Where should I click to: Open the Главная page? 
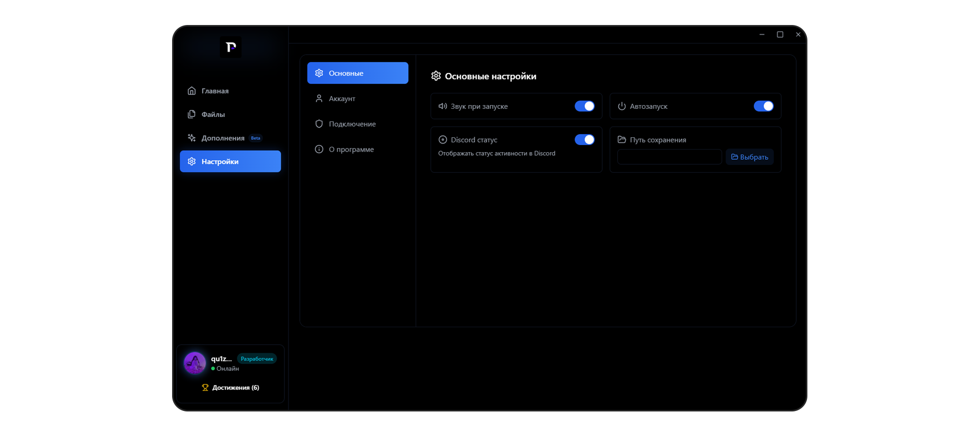230,91
